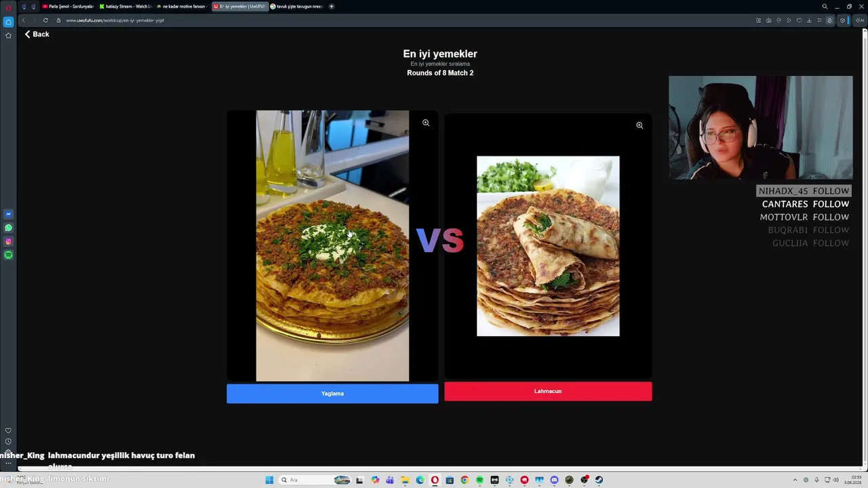Screen dimensions: 868x488
Task: Open history clock icon in sidebar
Action: pos(8,441)
